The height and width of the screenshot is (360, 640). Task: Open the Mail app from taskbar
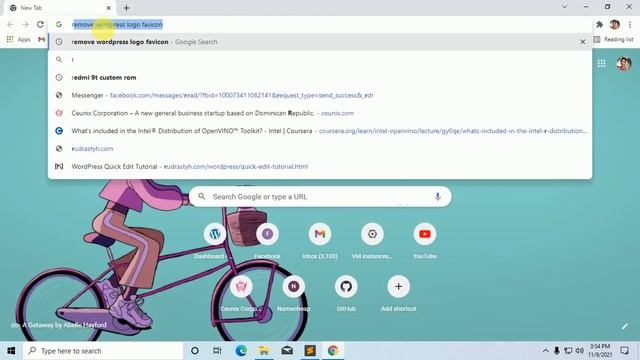(x=287, y=351)
